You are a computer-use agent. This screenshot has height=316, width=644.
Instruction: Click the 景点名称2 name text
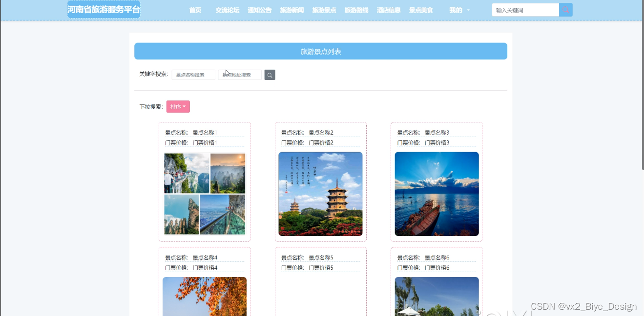[321, 133]
